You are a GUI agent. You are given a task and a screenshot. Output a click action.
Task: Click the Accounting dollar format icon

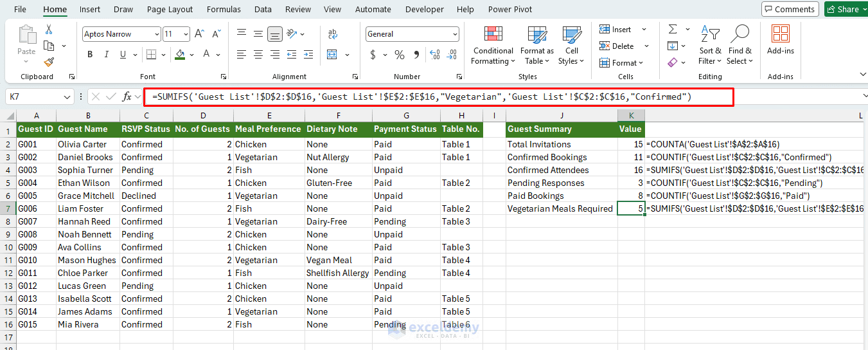pos(373,55)
